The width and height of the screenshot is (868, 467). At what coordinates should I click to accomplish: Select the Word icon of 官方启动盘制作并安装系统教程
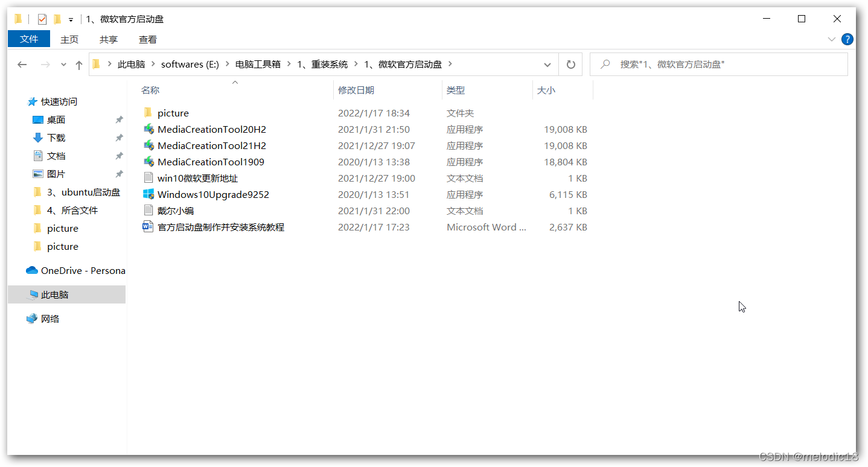click(x=148, y=227)
